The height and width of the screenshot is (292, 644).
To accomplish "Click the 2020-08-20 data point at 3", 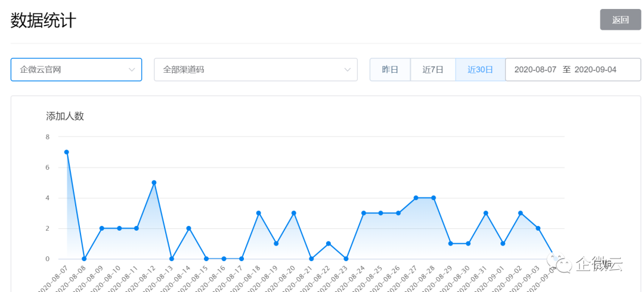I will pos(293,213).
